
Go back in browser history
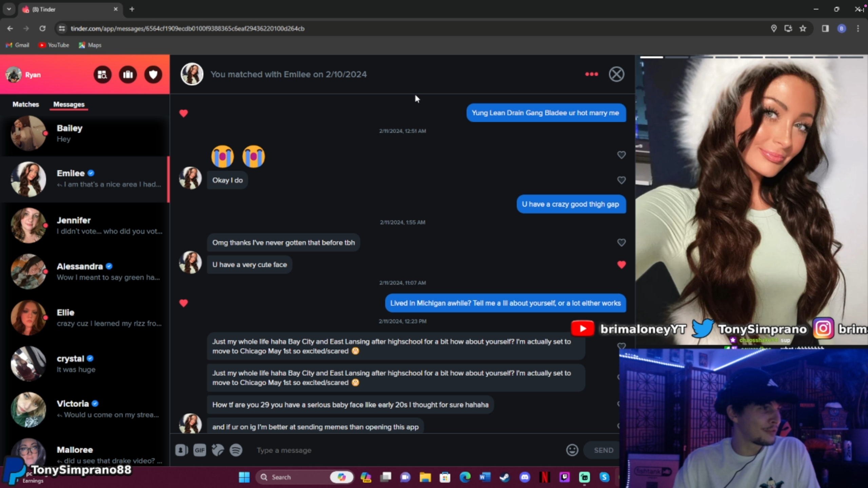click(10, 28)
